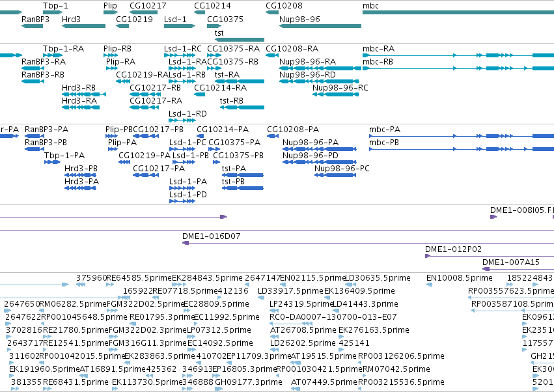Select BAC clone DME1-007A15 label
The height and width of the screenshot is (392, 554).
pyautogui.click(x=511, y=262)
